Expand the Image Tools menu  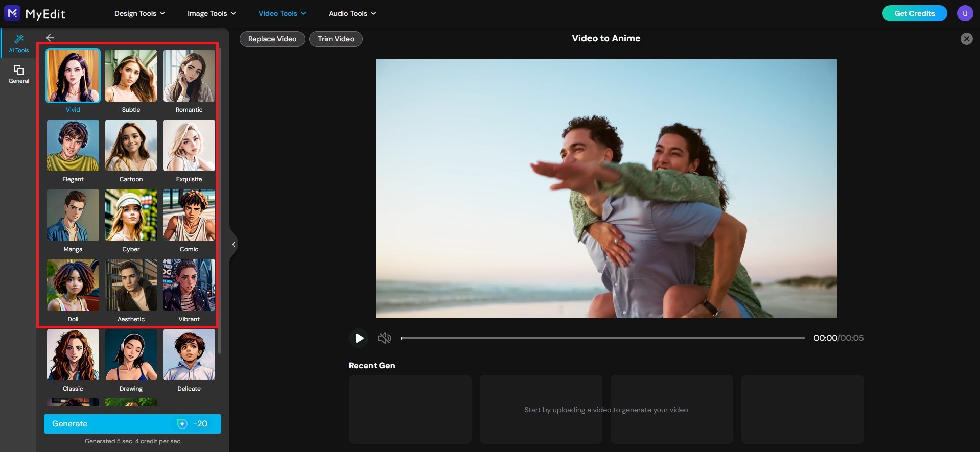pyautogui.click(x=212, y=13)
